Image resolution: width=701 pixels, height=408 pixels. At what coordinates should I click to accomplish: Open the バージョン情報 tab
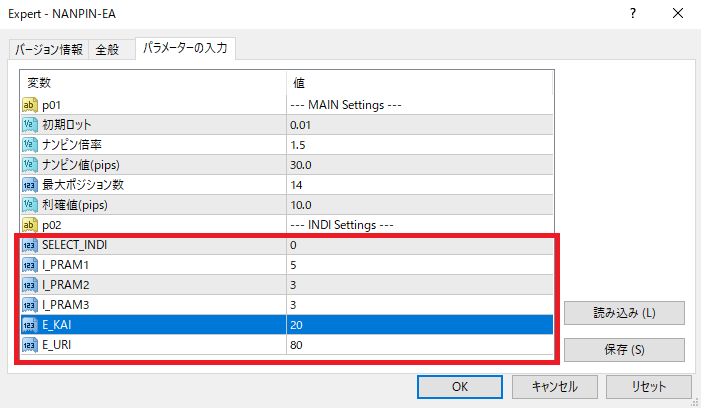[x=48, y=50]
